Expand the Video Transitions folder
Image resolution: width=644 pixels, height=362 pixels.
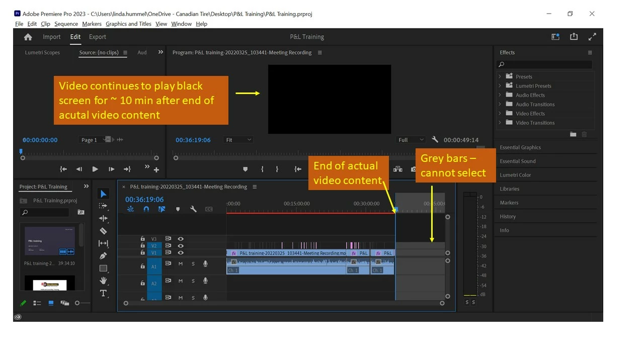coord(500,123)
